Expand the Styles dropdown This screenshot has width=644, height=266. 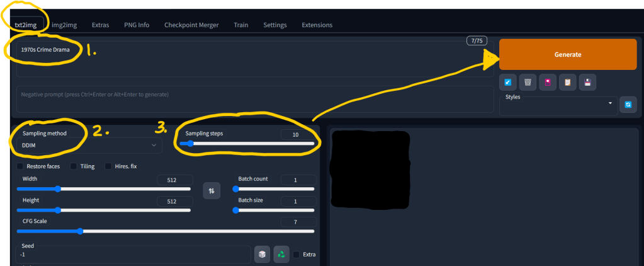[x=558, y=105]
